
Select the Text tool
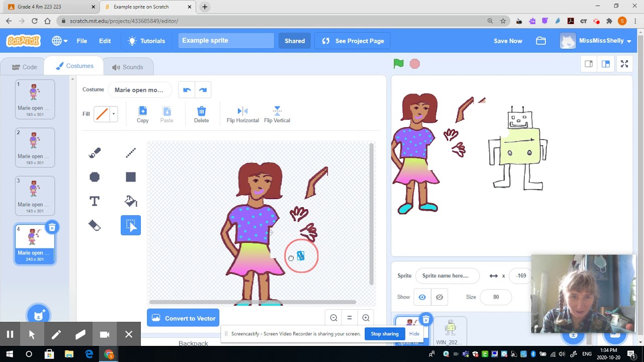point(95,201)
